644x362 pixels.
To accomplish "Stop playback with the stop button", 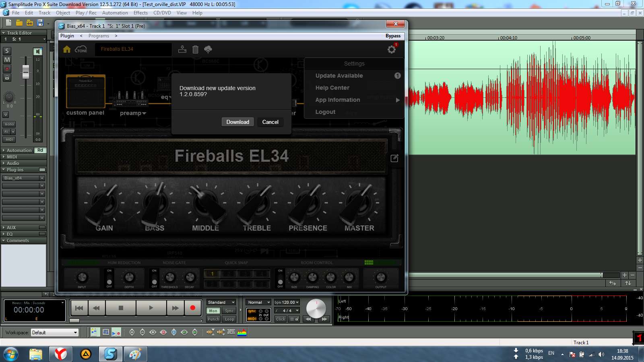I will (x=121, y=308).
